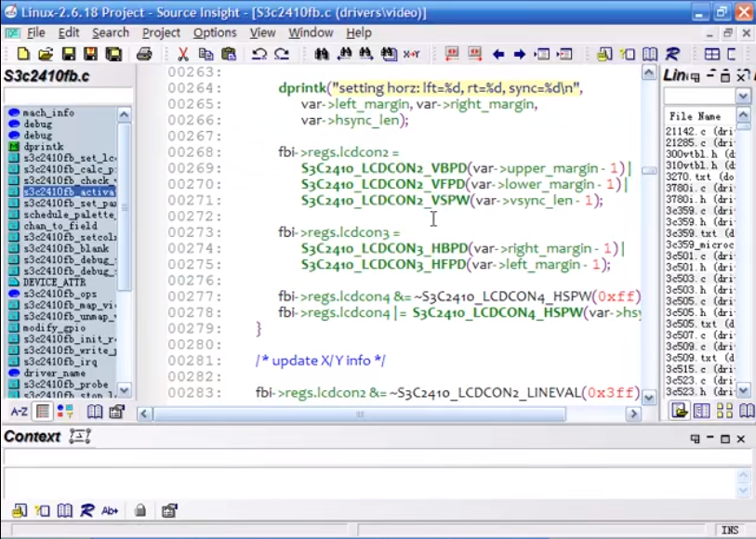Click the New File toolbar icon

[x=22, y=54]
